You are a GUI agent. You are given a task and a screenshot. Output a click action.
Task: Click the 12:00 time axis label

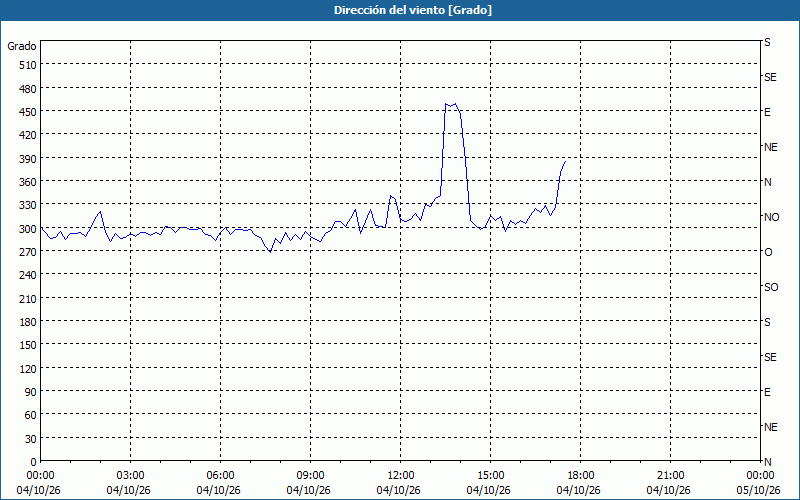[x=401, y=476]
